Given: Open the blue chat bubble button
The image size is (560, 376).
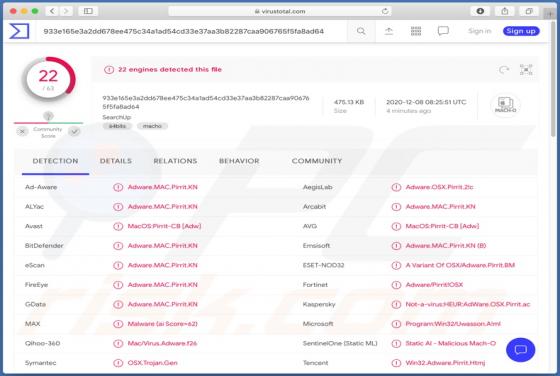Looking at the screenshot, I should pyautogui.click(x=520, y=350).
